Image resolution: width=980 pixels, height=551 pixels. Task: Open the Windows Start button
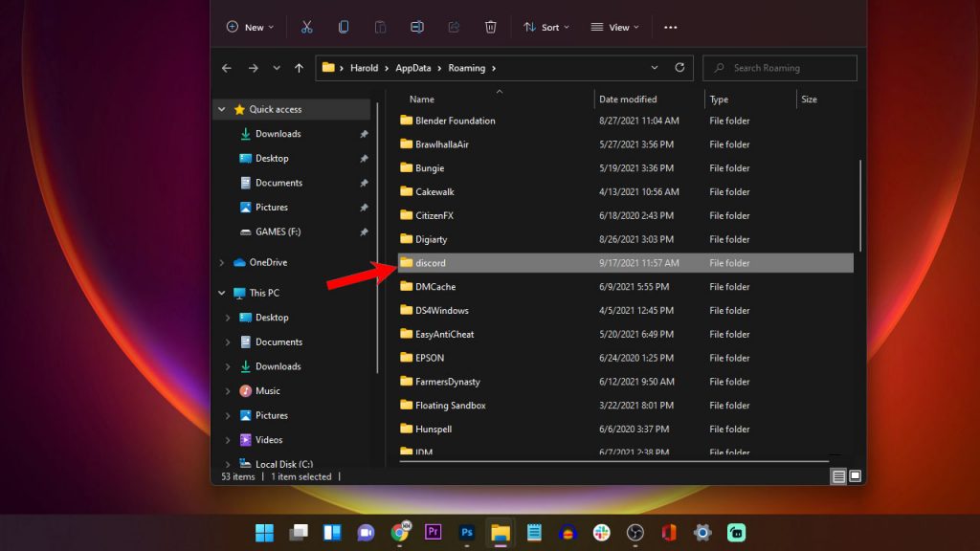click(x=264, y=532)
